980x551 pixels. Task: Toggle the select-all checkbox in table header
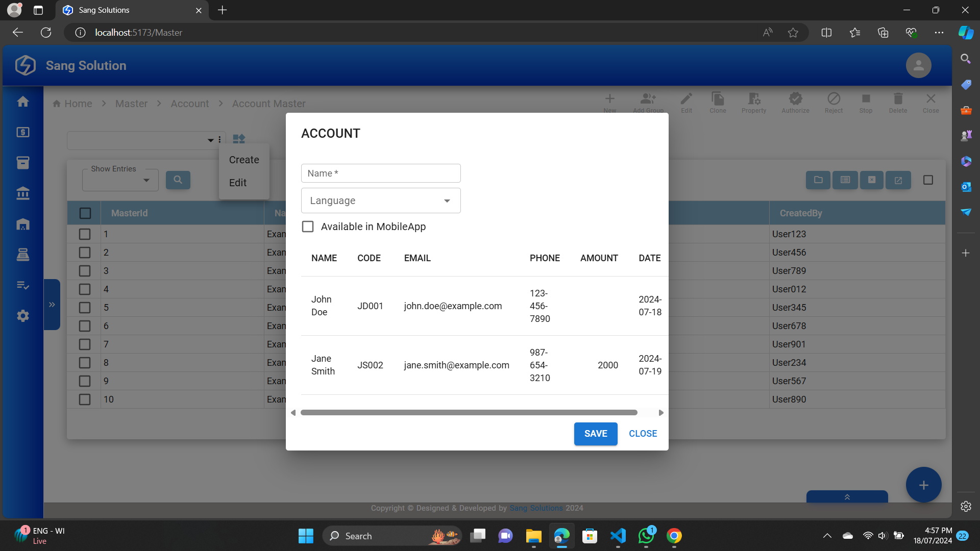pyautogui.click(x=85, y=213)
